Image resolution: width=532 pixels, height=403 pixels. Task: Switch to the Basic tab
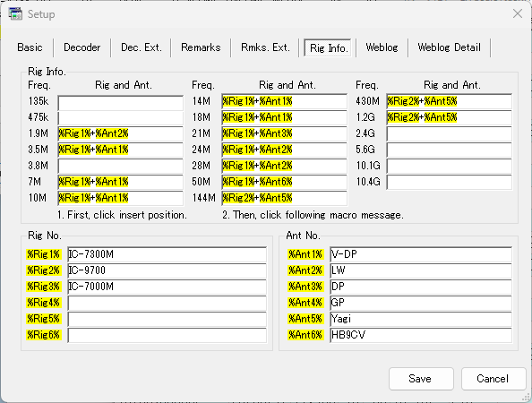[x=30, y=47]
